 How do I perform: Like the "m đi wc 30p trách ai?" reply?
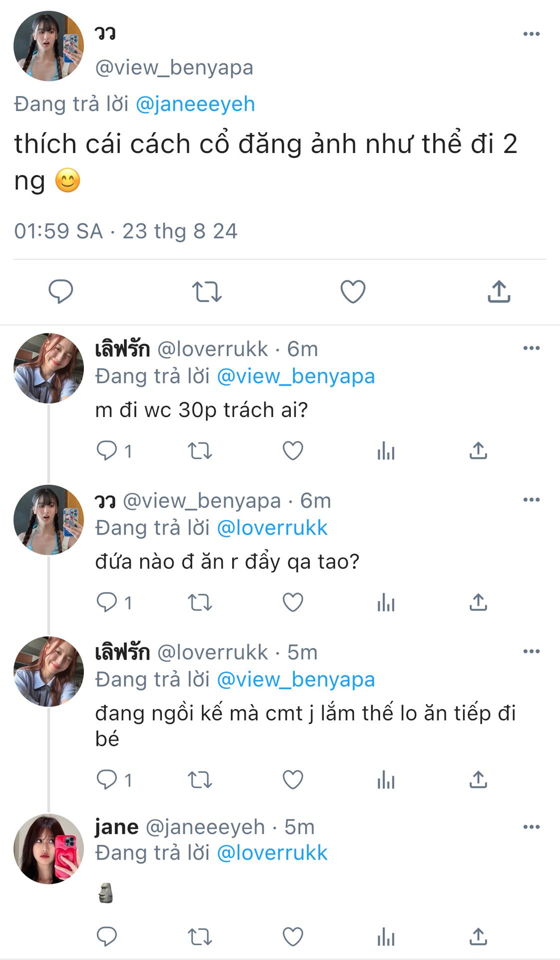[x=293, y=451]
